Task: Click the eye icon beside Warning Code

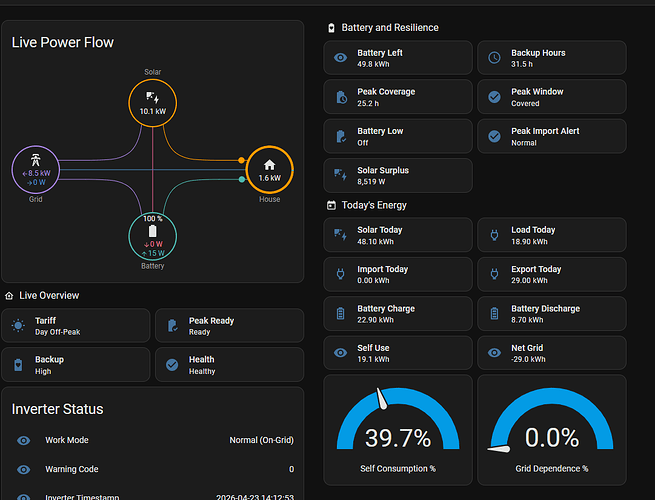Action: tap(23, 470)
